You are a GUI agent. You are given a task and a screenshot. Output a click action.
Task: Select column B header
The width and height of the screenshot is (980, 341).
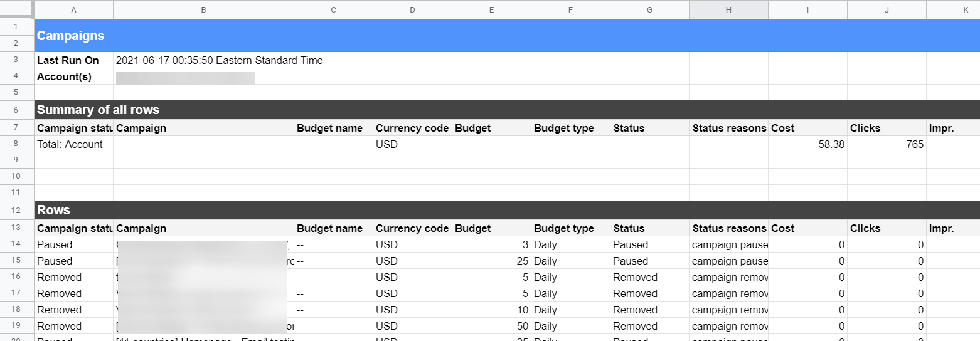(x=204, y=9)
